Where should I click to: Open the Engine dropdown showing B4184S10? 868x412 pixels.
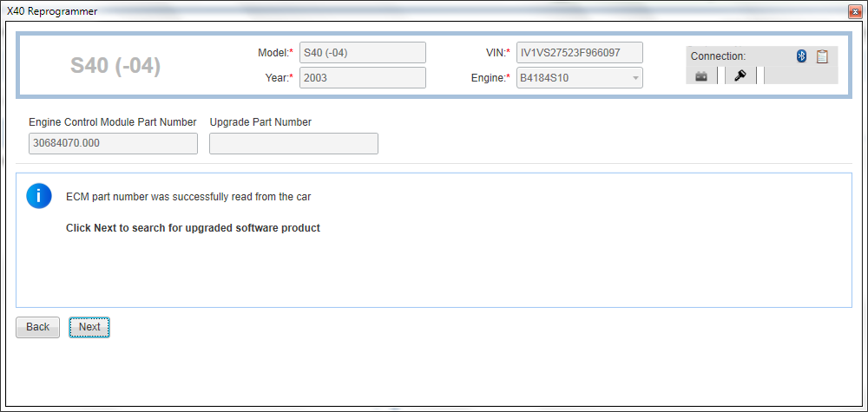coord(580,78)
